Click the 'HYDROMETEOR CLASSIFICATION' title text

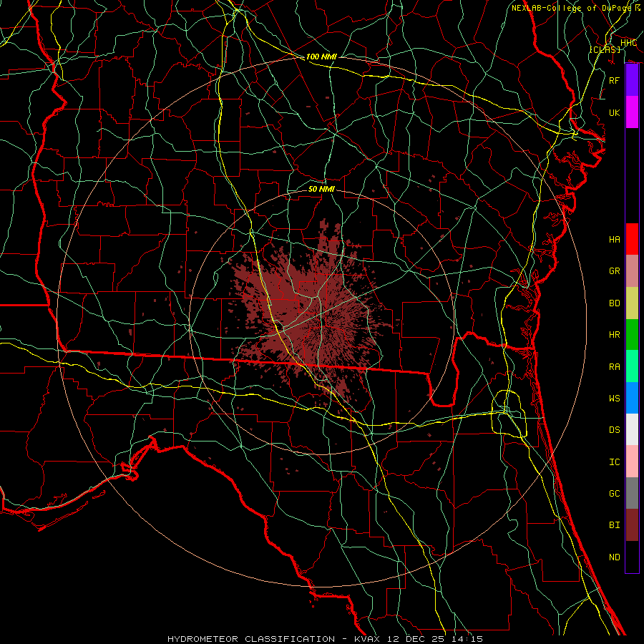251,639
